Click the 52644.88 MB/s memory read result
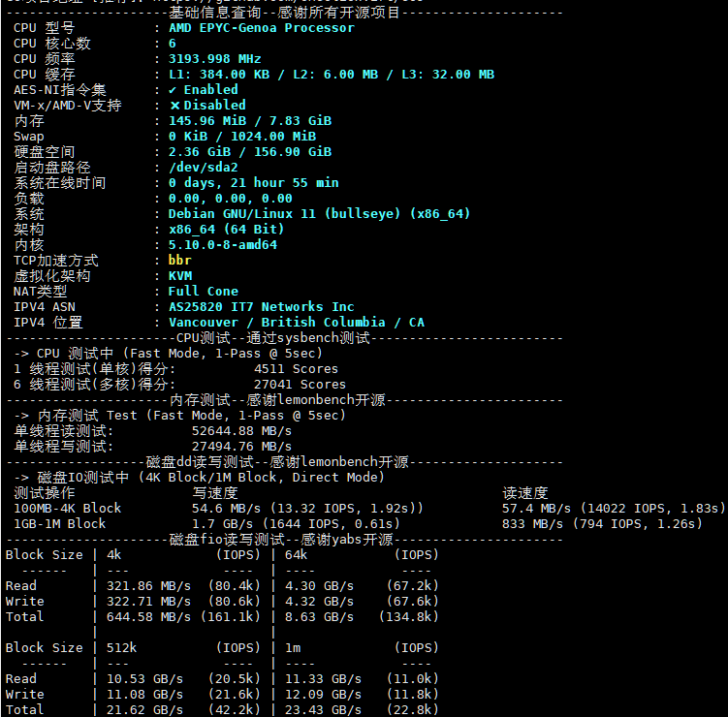The height and width of the screenshot is (717, 728). (x=241, y=430)
